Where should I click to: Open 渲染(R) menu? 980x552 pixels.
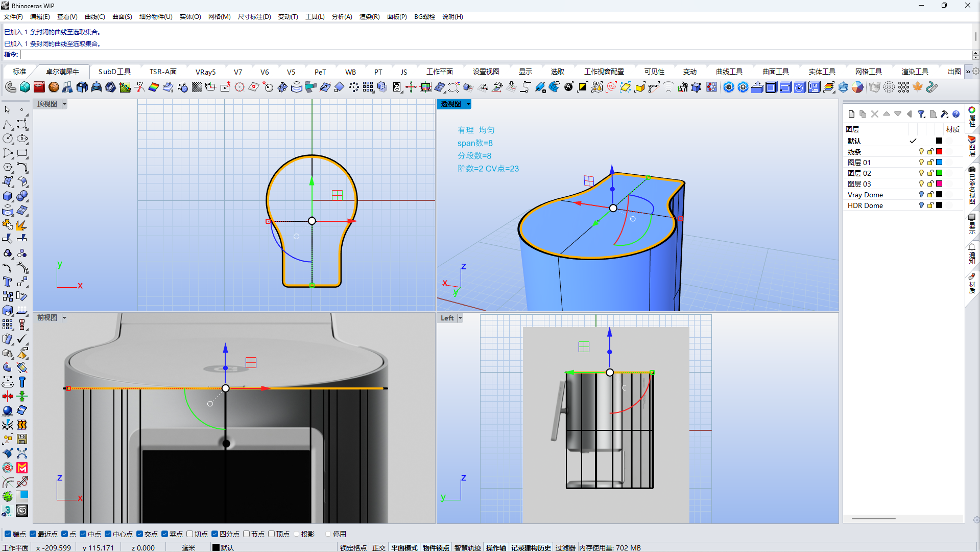click(369, 17)
